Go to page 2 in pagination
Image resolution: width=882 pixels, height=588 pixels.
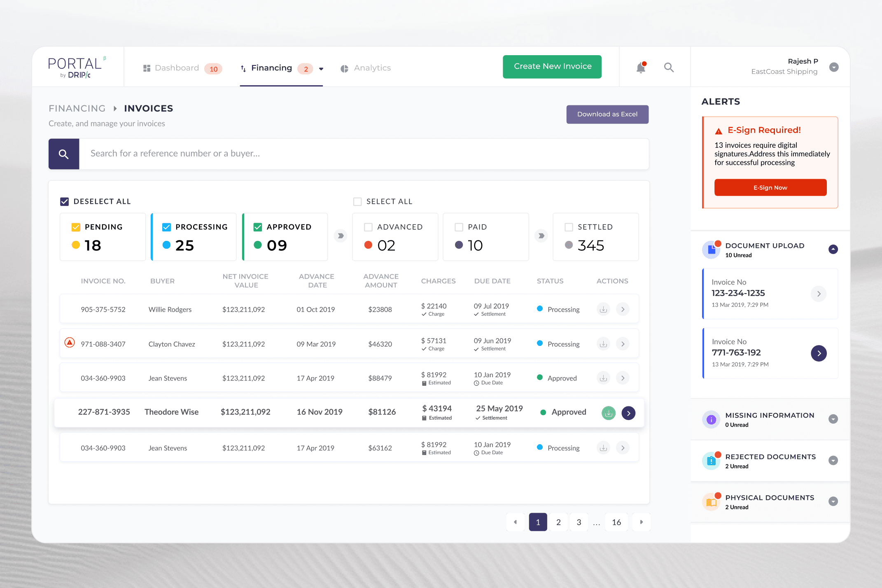[x=558, y=522]
